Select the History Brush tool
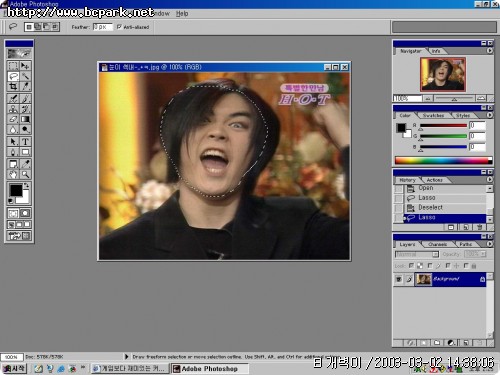This screenshot has height=375, width=500. click(x=25, y=109)
